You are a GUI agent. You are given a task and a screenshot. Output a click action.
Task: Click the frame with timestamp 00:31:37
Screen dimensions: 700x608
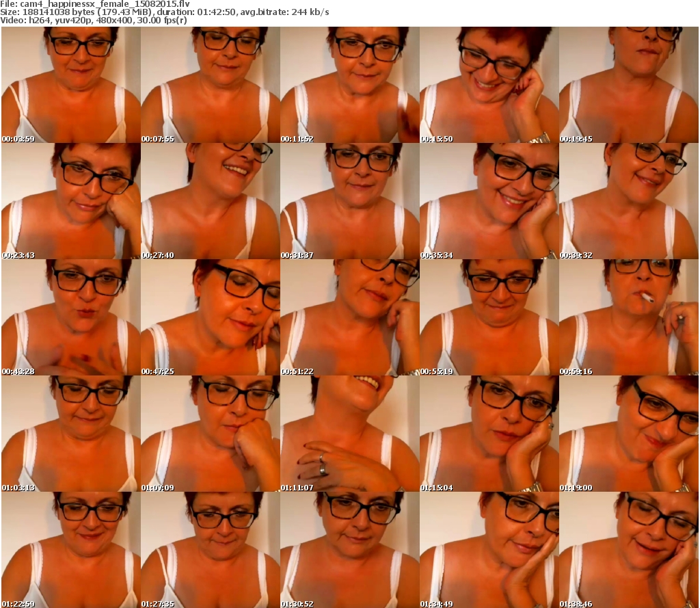pyautogui.click(x=350, y=201)
